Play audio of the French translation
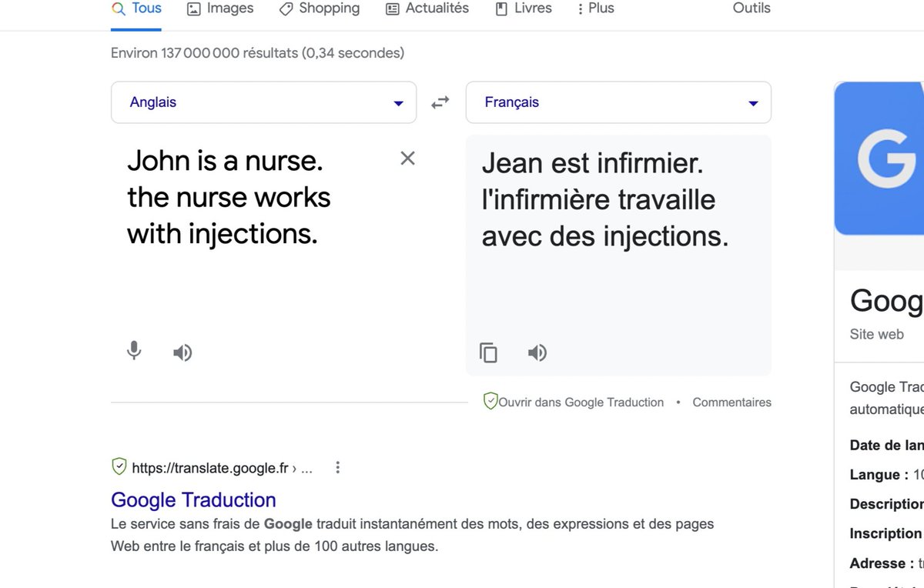The height and width of the screenshot is (588, 924). [x=537, y=352]
